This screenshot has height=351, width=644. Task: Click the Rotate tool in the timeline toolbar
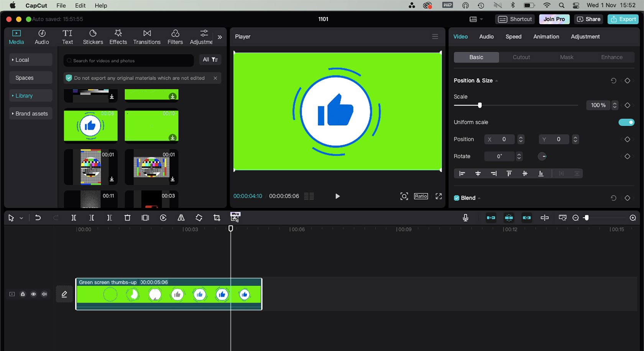click(x=199, y=218)
